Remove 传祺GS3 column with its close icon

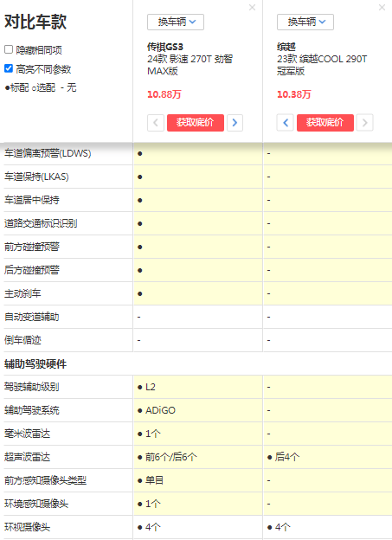click(252, 7)
